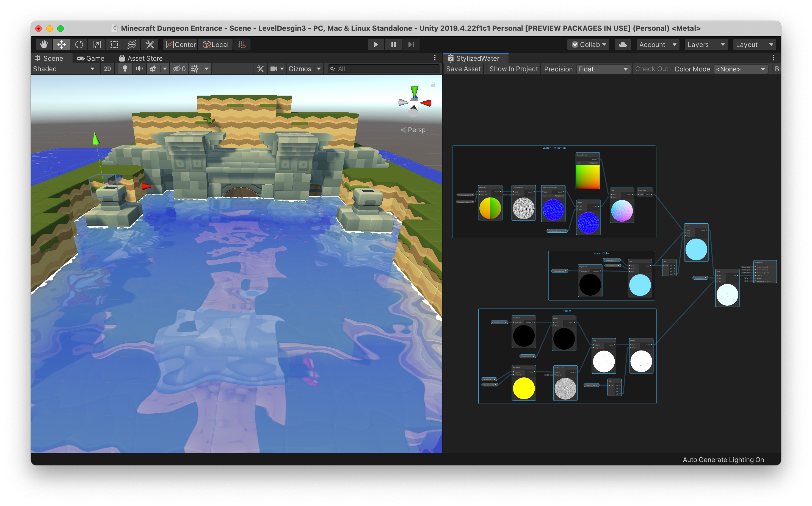Click the Gizmos toggle button

pyautogui.click(x=300, y=69)
